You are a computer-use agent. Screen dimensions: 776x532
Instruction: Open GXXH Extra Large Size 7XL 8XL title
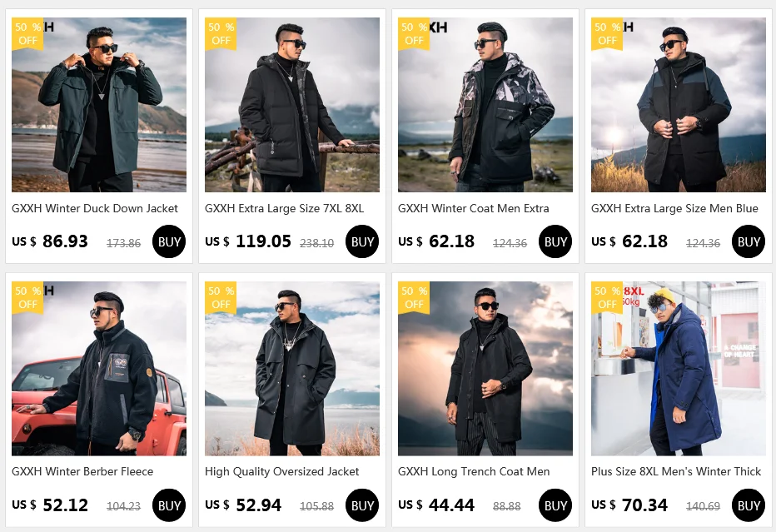click(284, 208)
